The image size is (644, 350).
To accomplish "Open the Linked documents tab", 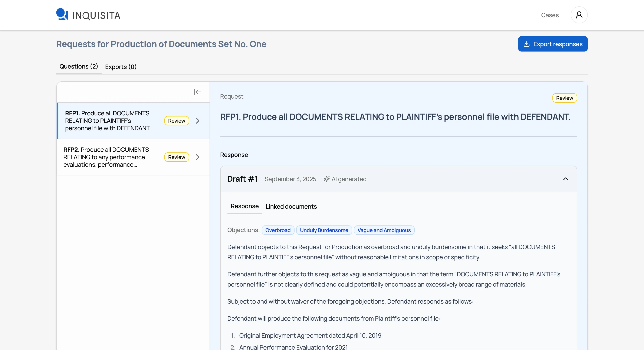I will coord(291,207).
